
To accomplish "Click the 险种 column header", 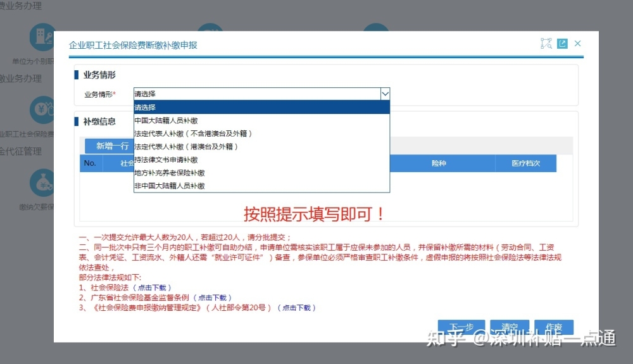I will 439,163.
